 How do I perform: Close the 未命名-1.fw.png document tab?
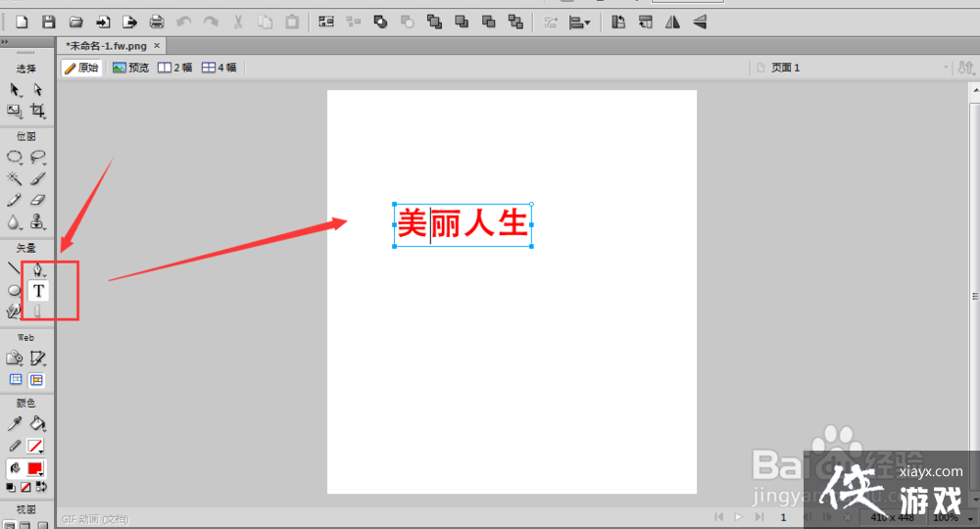coord(158,45)
